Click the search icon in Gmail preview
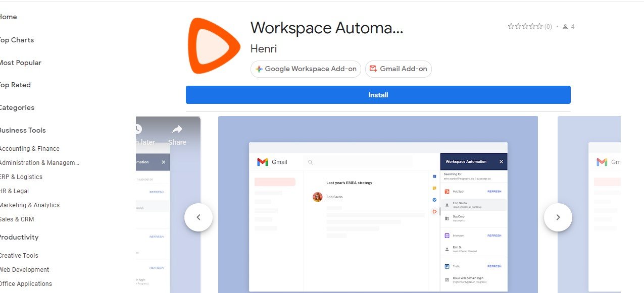The image size is (644, 293). [310, 162]
